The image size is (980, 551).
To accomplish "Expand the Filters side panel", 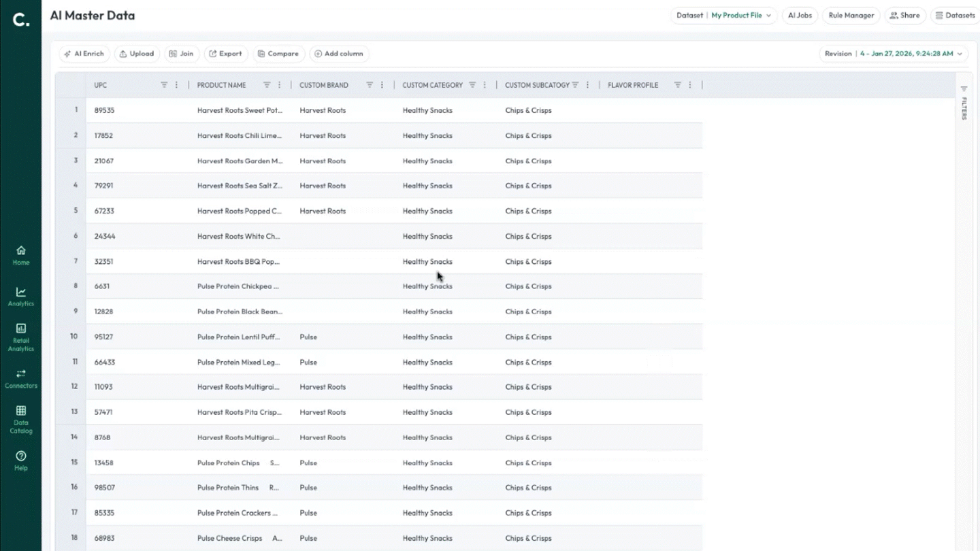I will [964, 103].
